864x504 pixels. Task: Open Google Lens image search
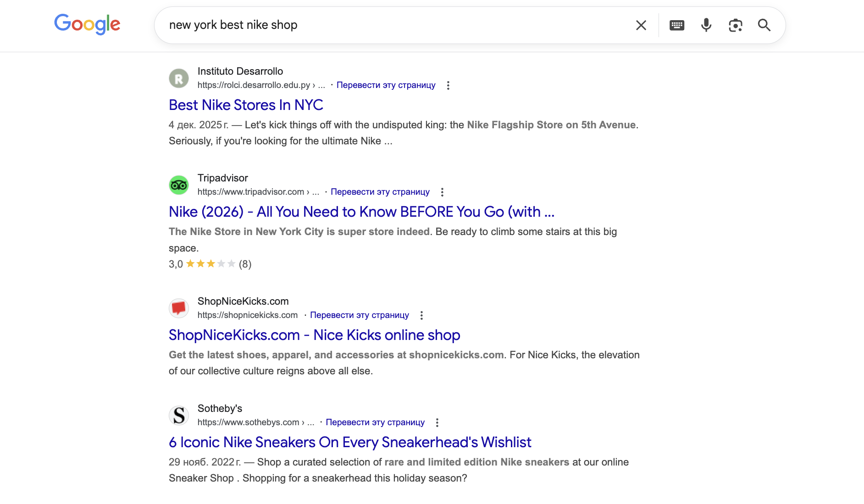coord(736,25)
